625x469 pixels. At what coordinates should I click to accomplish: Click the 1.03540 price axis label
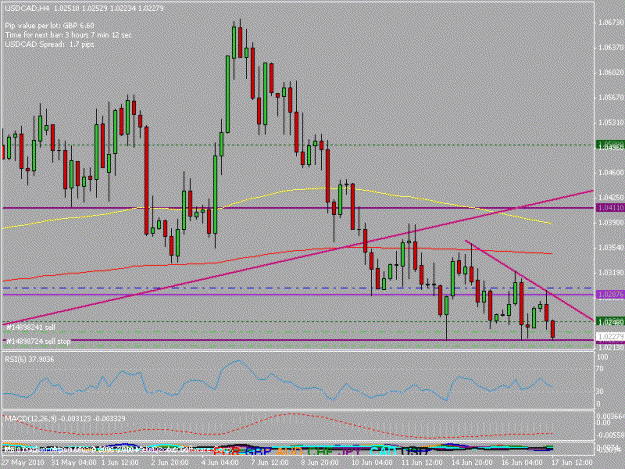611,247
